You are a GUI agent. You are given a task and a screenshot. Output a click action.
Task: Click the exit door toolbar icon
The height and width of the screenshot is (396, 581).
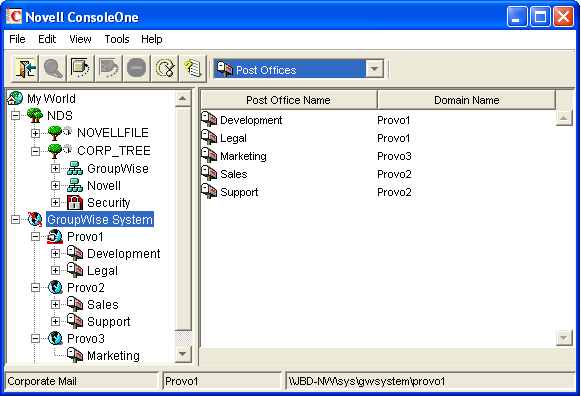coord(25,69)
